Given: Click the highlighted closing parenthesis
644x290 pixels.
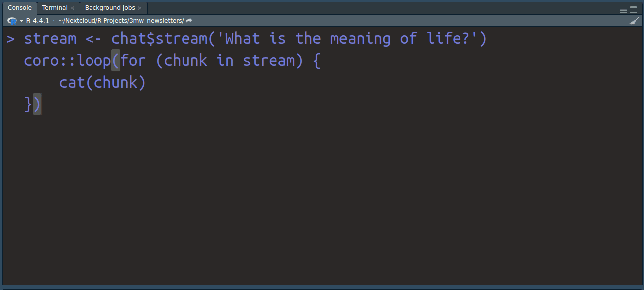Looking at the screenshot, I should click(x=37, y=104).
